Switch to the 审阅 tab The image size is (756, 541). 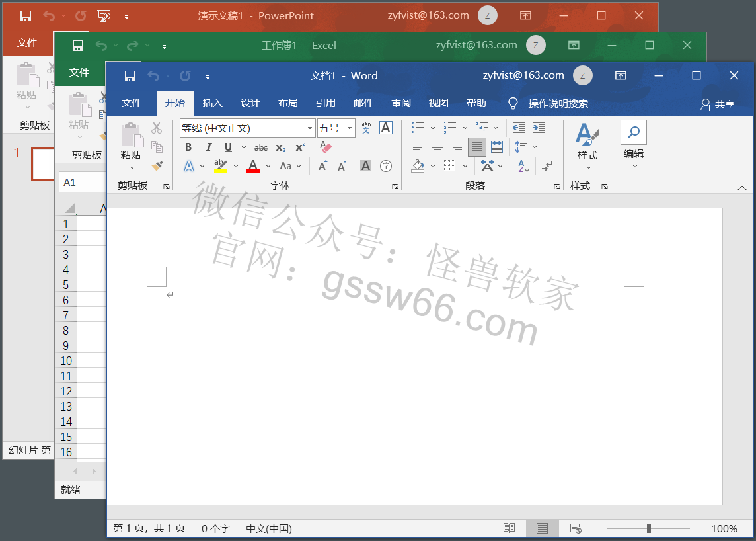pos(401,103)
